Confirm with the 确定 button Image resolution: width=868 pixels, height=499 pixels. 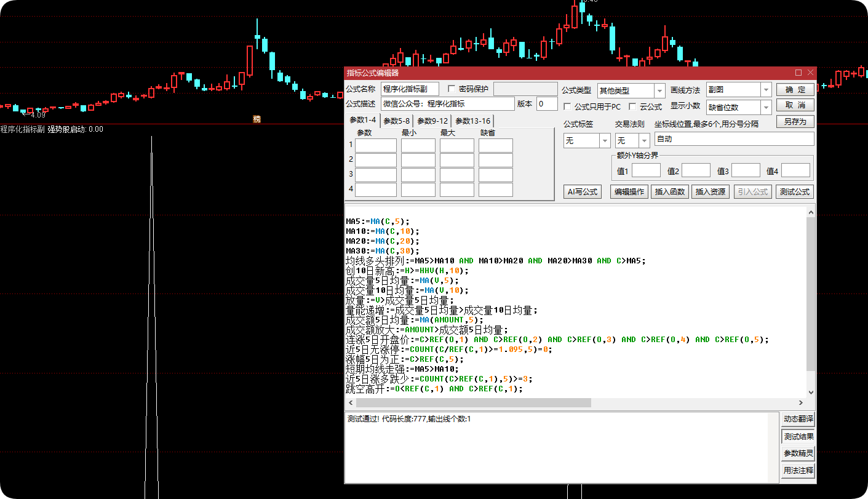795,90
